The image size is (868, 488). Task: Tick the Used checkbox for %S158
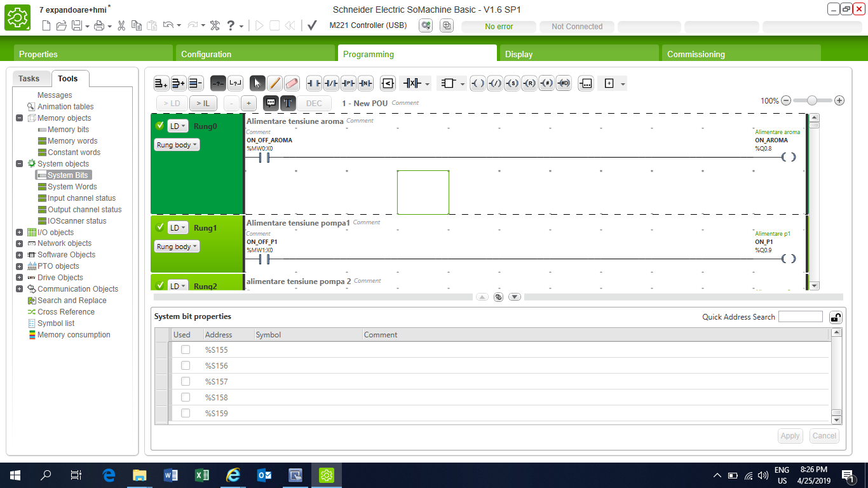(x=186, y=397)
